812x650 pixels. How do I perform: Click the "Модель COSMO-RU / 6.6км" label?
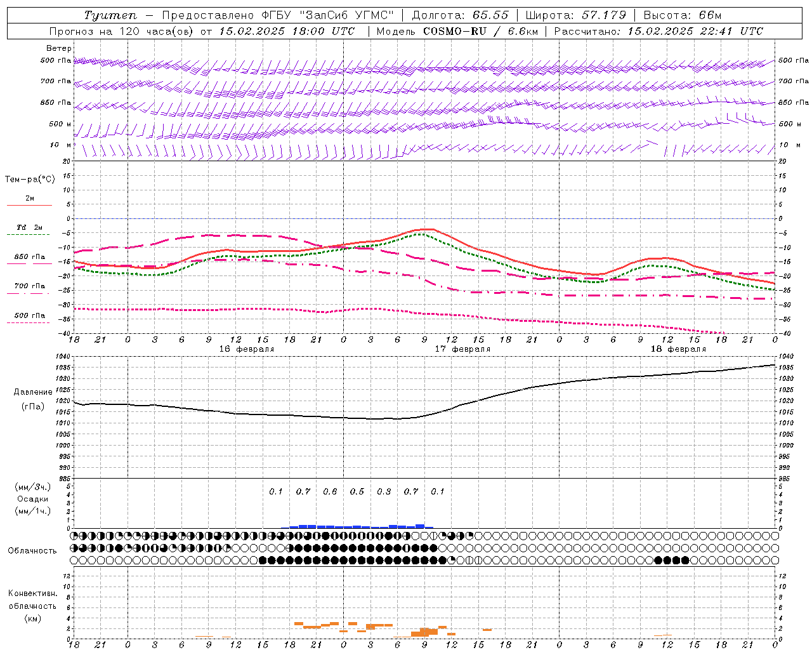pos(457,31)
